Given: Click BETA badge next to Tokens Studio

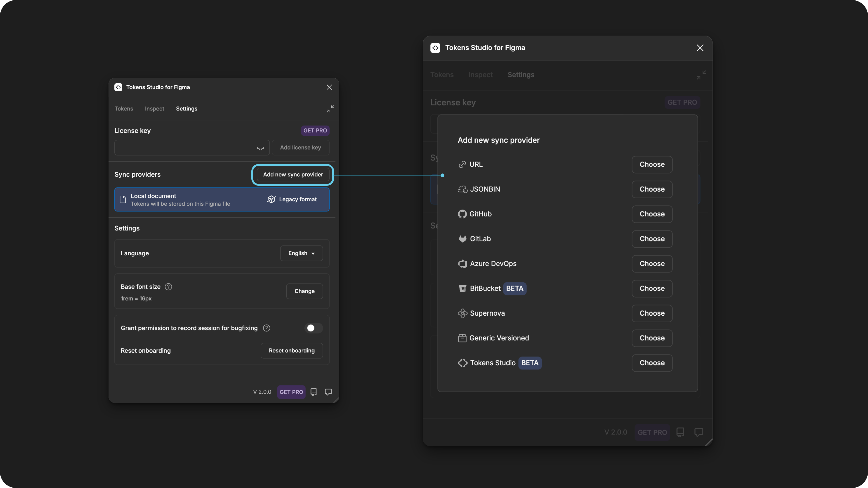Looking at the screenshot, I should pyautogui.click(x=530, y=363).
